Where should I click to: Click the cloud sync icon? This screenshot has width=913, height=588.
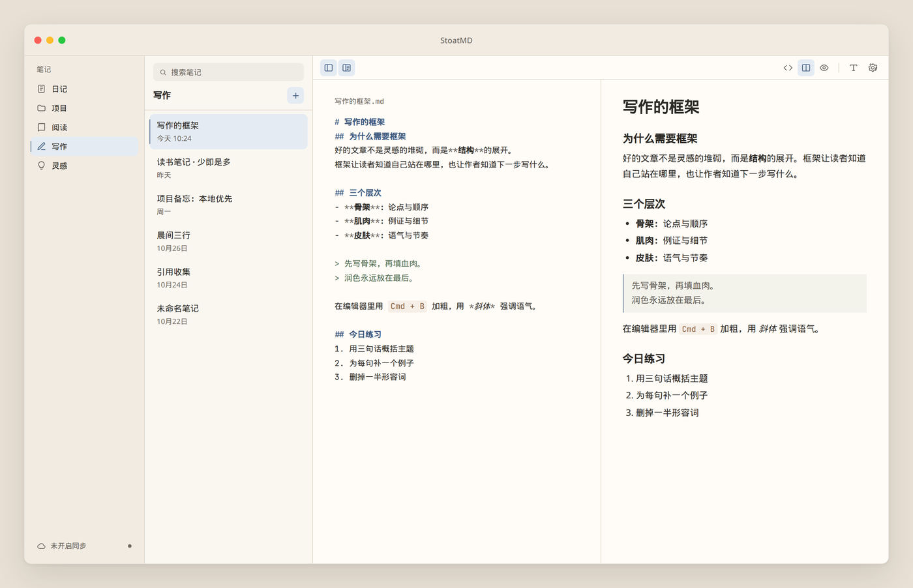tap(42, 546)
